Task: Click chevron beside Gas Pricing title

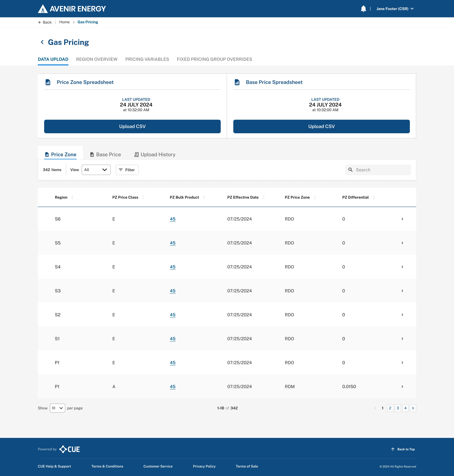Action: point(42,42)
